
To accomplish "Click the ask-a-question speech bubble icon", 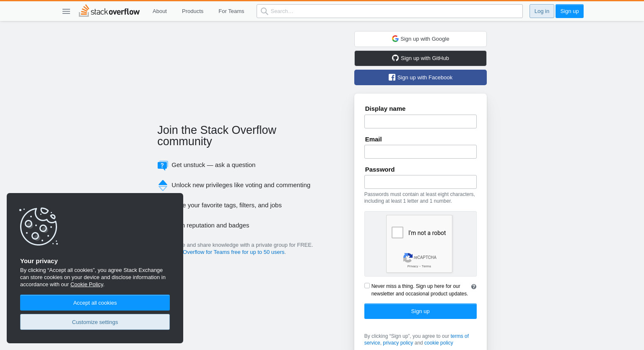I will point(163,165).
